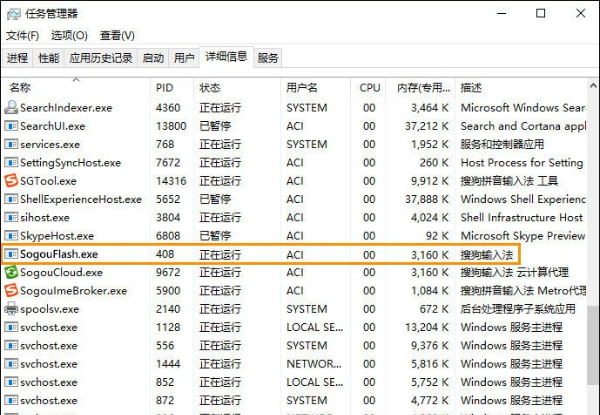
Task: Click PID value 13800
Action: point(171,126)
